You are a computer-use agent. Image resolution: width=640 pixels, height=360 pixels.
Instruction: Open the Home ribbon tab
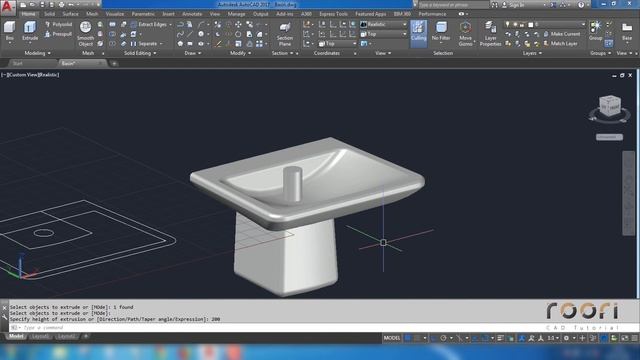click(28, 14)
